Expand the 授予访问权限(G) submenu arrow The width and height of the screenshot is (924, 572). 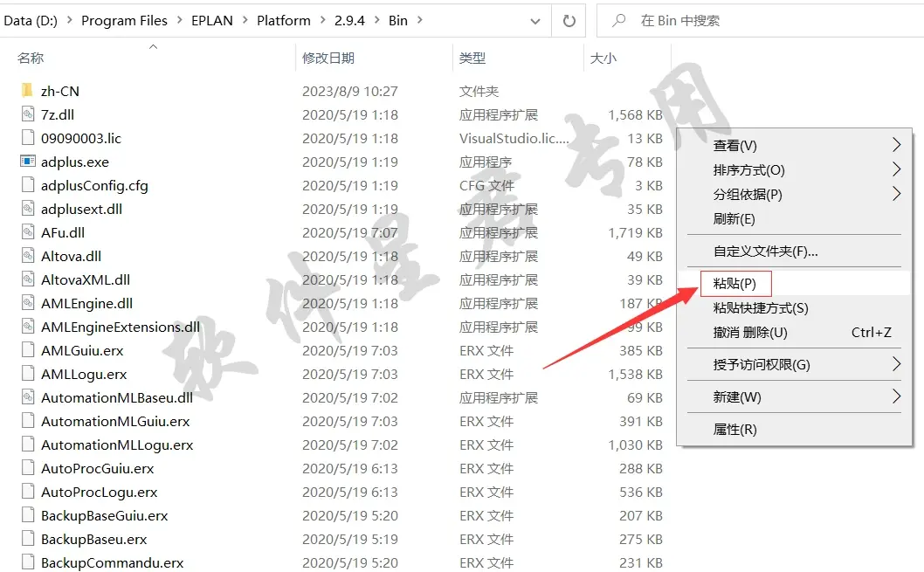click(x=896, y=364)
